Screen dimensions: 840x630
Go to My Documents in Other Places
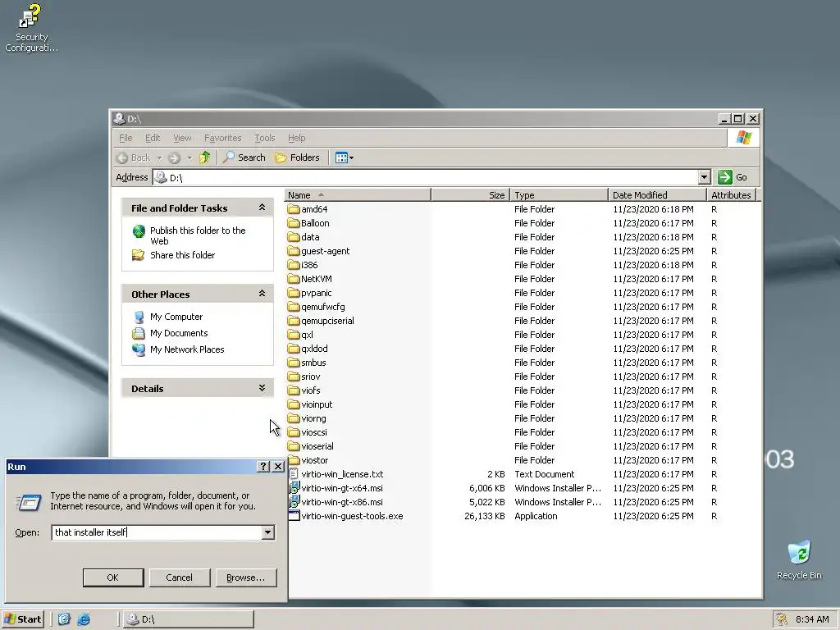(179, 333)
